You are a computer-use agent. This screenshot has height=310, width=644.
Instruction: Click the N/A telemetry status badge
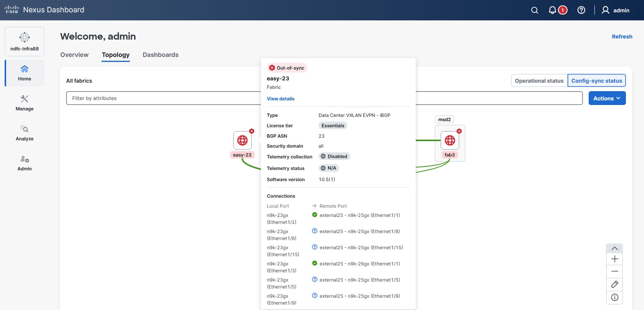coord(329,168)
